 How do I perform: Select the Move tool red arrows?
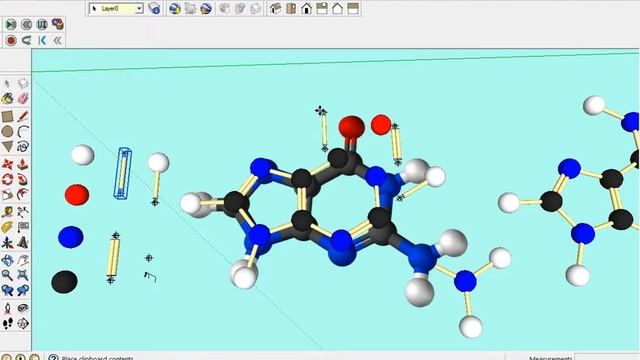click(7, 164)
